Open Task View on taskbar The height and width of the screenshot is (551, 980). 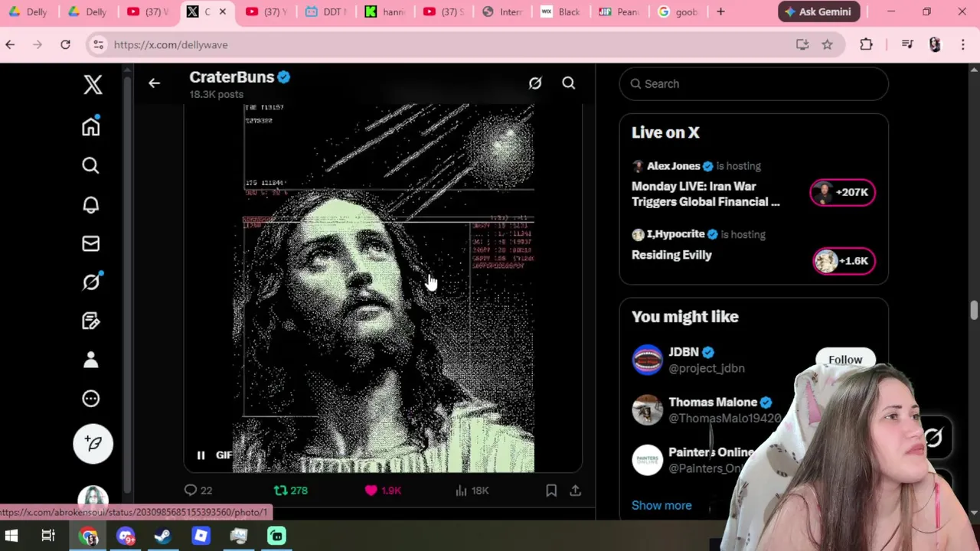(48, 536)
